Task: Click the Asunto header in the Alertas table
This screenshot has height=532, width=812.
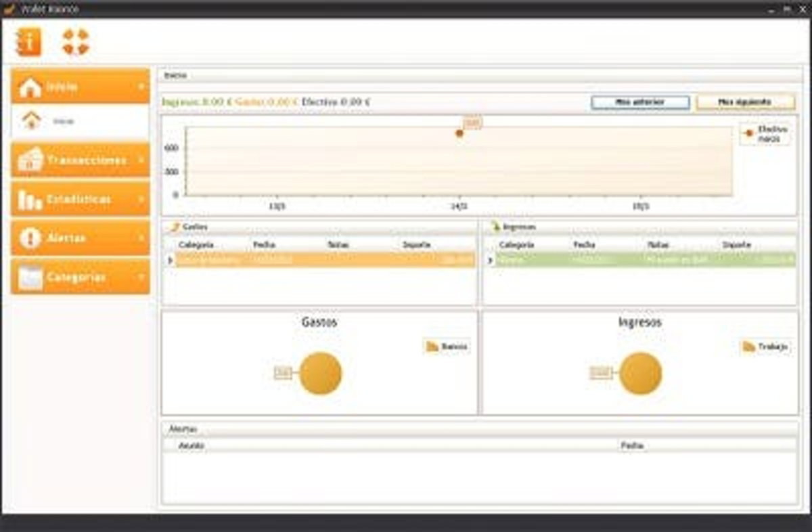Action: click(x=191, y=446)
